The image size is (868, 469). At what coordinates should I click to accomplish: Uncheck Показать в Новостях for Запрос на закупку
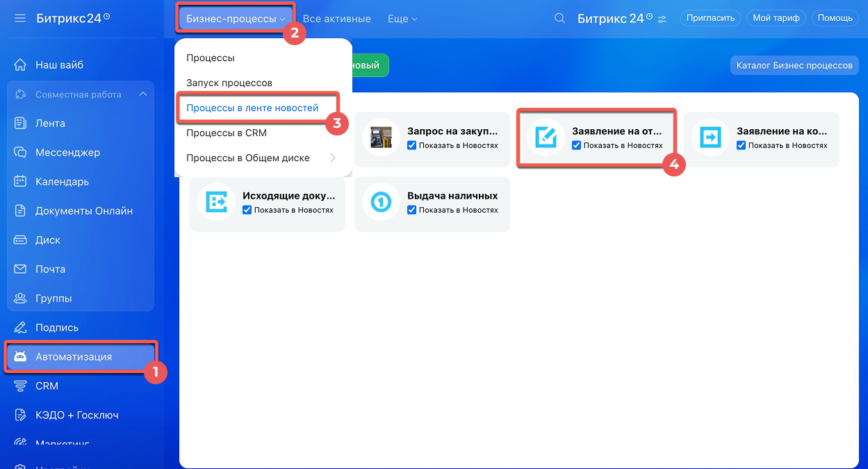click(411, 145)
